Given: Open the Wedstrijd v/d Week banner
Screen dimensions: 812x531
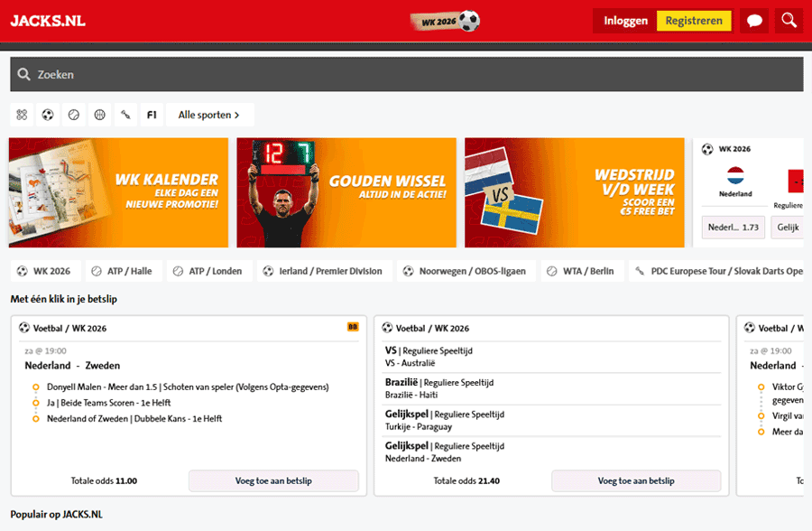Looking at the screenshot, I should pyautogui.click(x=575, y=192).
